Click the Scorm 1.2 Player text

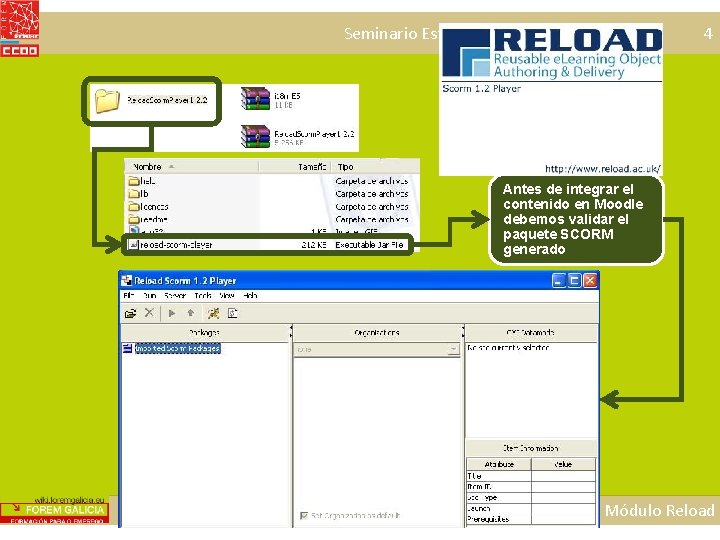(481, 89)
